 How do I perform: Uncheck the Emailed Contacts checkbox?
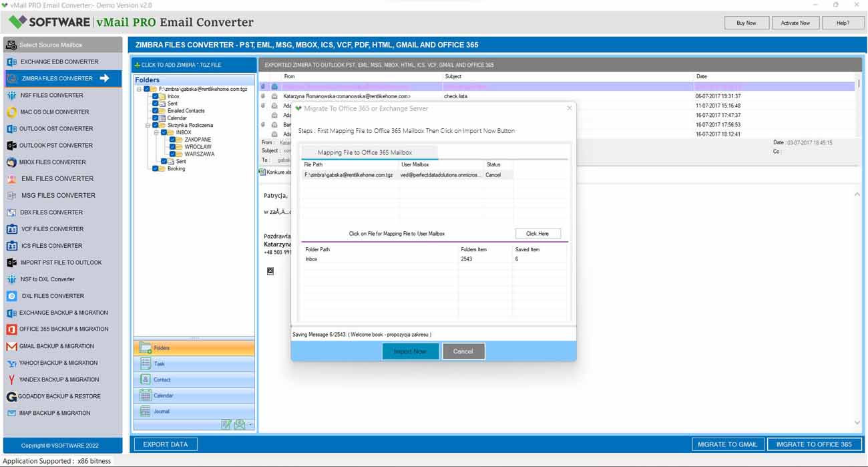click(x=155, y=111)
